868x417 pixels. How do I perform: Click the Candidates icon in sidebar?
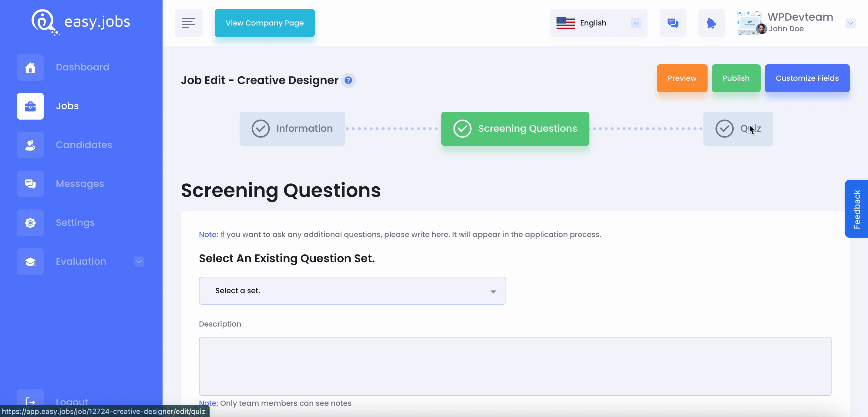[30, 144]
